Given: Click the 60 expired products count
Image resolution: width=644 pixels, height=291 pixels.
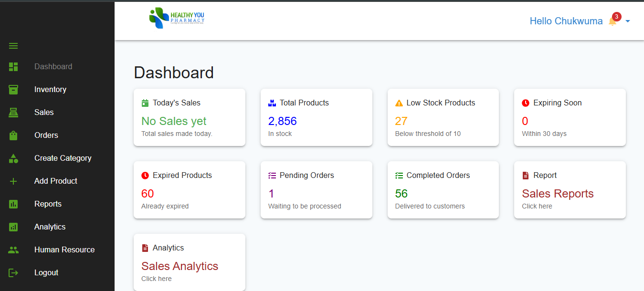Looking at the screenshot, I should click(x=148, y=194).
